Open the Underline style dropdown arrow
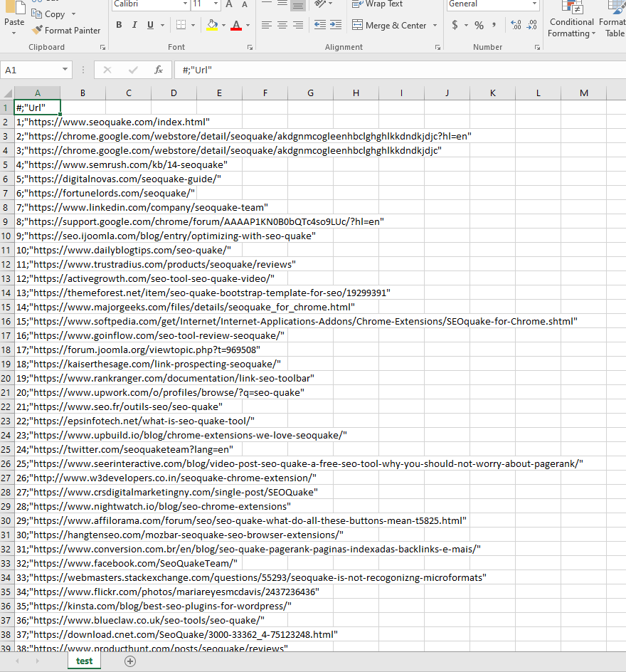 (162, 26)
